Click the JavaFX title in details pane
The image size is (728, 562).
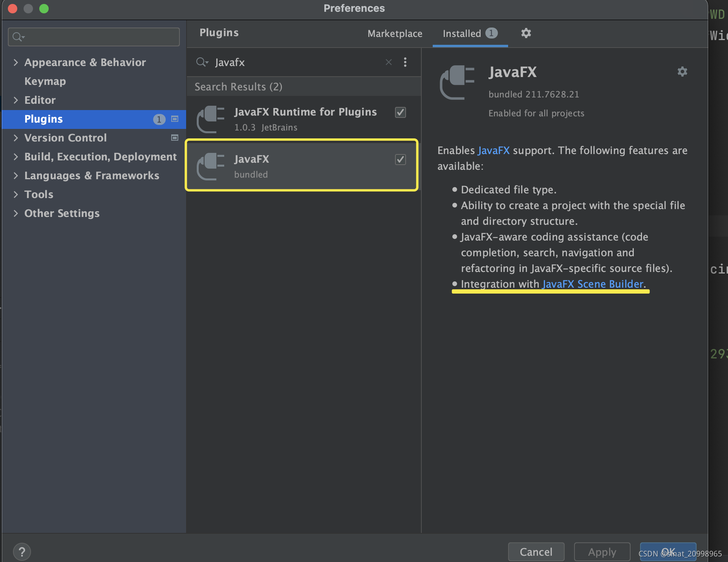(512, 72)
